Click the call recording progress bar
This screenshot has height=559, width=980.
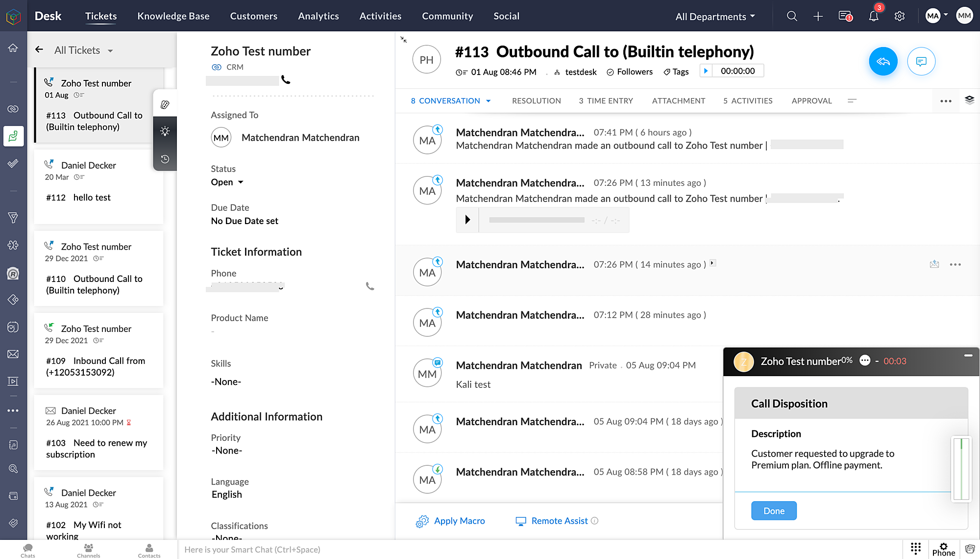(x=537, y=220)
